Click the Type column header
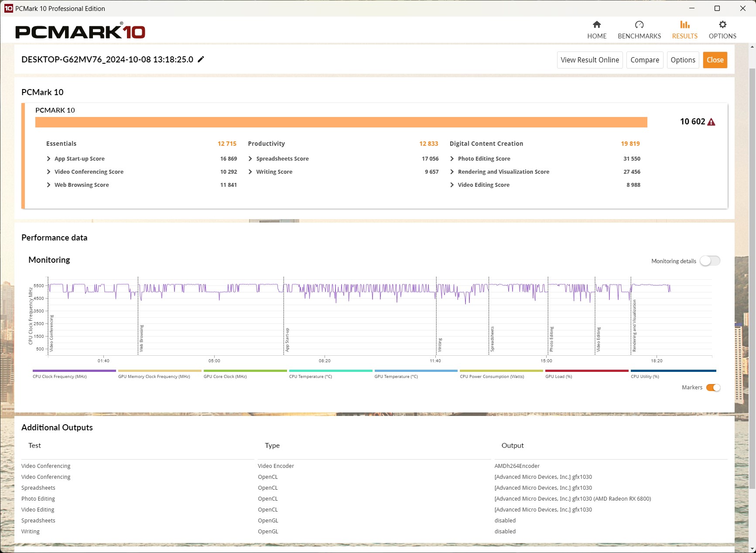 point(272,446)
